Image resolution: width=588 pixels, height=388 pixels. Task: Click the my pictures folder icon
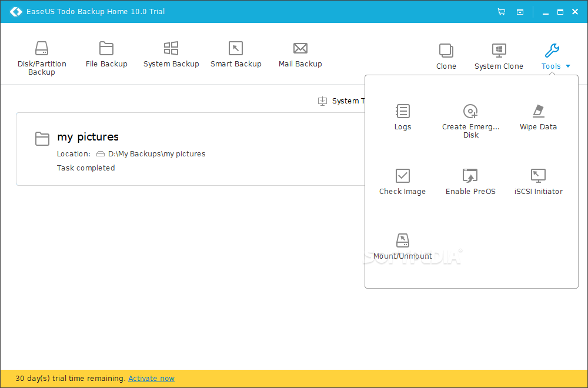(42, 138)
